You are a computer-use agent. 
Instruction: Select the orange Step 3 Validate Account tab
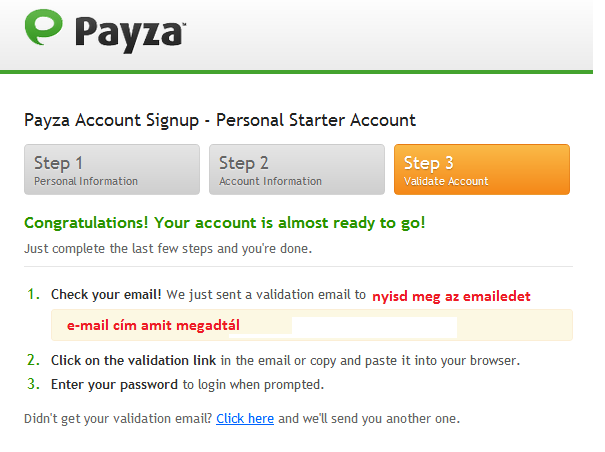click(x=482, y=169)
